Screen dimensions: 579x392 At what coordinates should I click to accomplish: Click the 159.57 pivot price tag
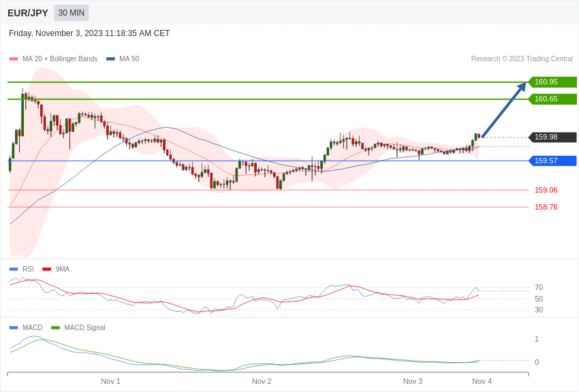click(x=553, y=161)
